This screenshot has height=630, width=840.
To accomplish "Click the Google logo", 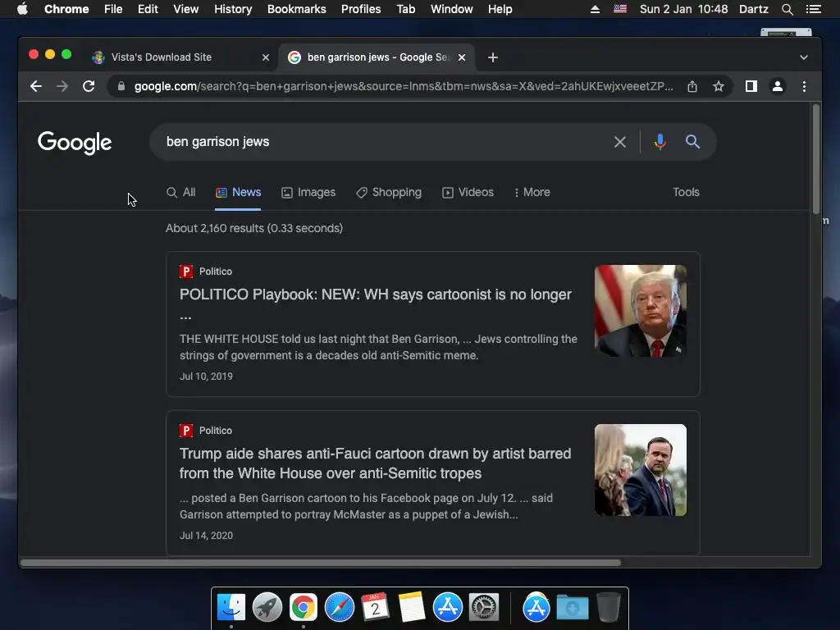I will pos(75,143).
